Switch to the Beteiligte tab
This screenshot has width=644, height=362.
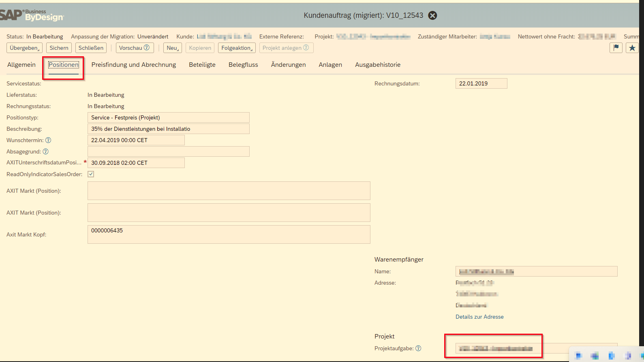202,65
